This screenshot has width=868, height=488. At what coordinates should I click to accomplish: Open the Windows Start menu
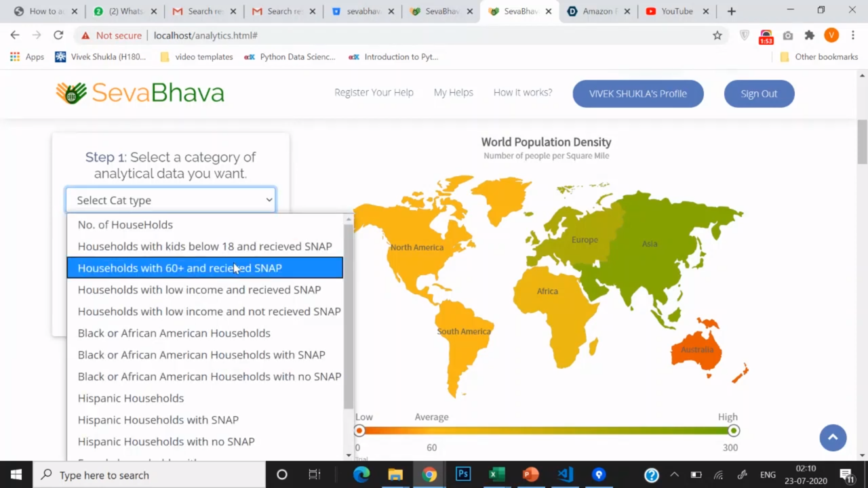[16, 474]
